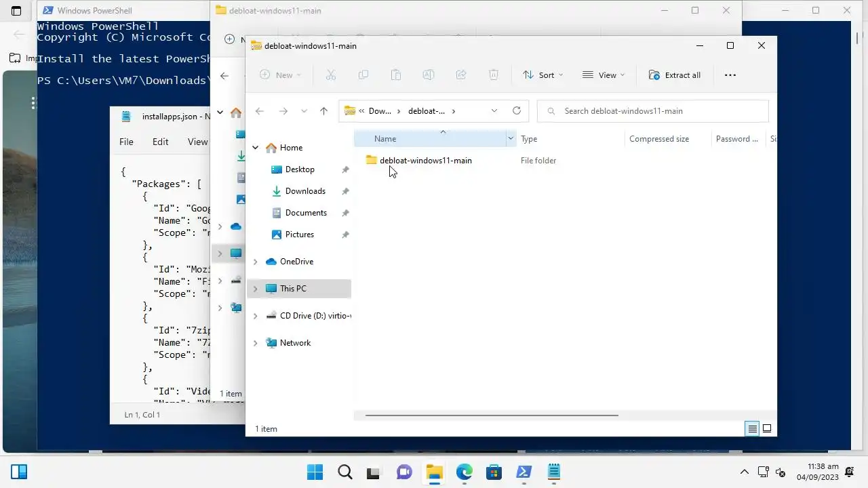Open Task View on taskbar
The height and width of the screenshot is (488, 868).
click(x=374, y=472)
